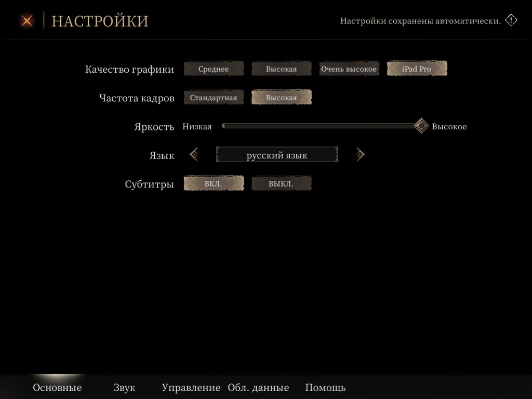Open the Помощь tab

[x=325, y=388]
